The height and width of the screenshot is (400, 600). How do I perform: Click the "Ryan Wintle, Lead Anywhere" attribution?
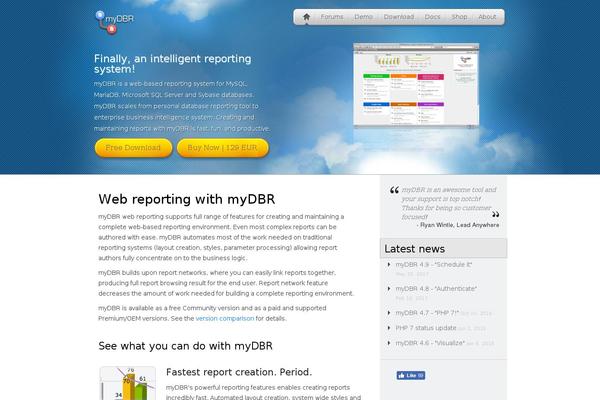(460, 225)
